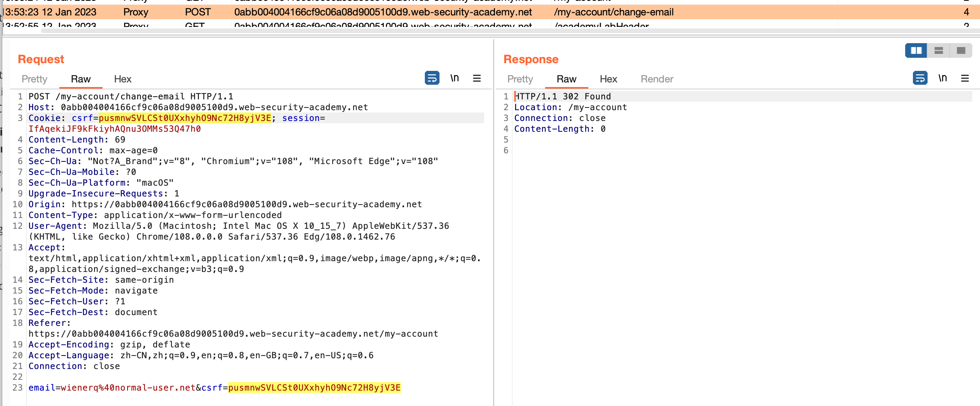Viewport: 980px width, 406px height.
Task: Open the Request panel options menu
Action: (477, 78)
